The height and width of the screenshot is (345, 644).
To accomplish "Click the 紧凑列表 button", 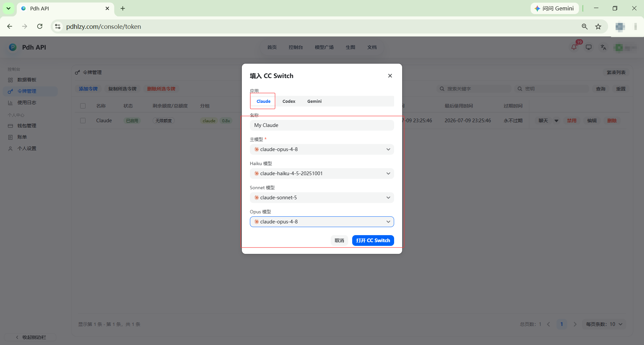I will 616,72.
